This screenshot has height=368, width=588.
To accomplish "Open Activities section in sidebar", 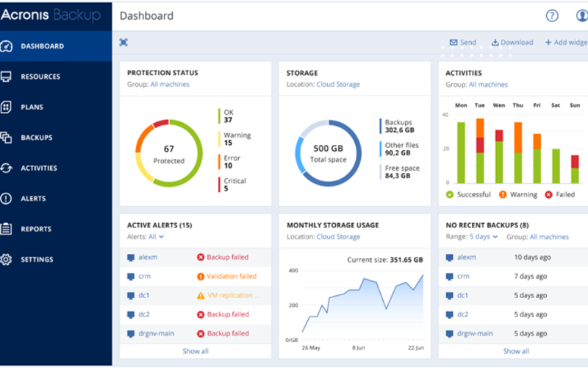I will 56,168.
